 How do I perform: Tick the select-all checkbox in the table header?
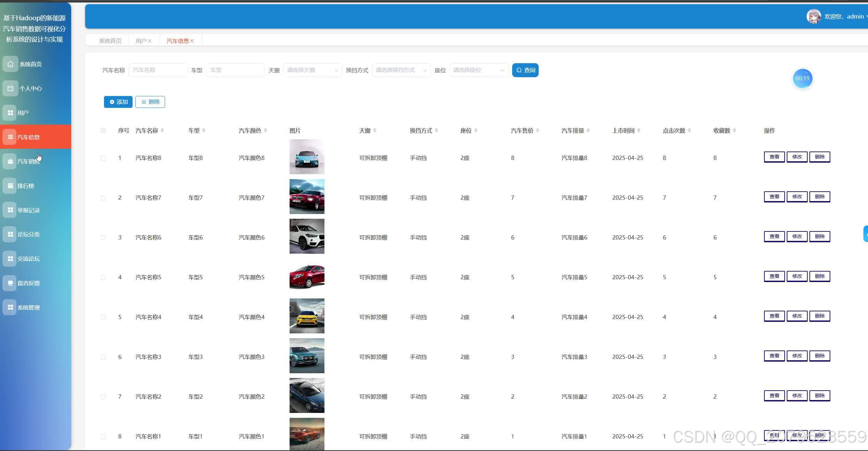(x=103, y=131)
